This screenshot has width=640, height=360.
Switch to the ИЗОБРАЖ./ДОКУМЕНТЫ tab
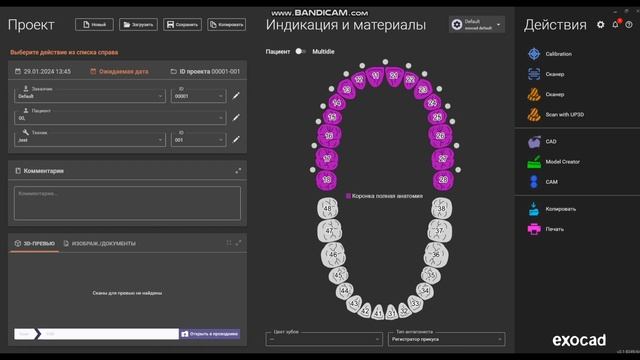coord(100,243)
